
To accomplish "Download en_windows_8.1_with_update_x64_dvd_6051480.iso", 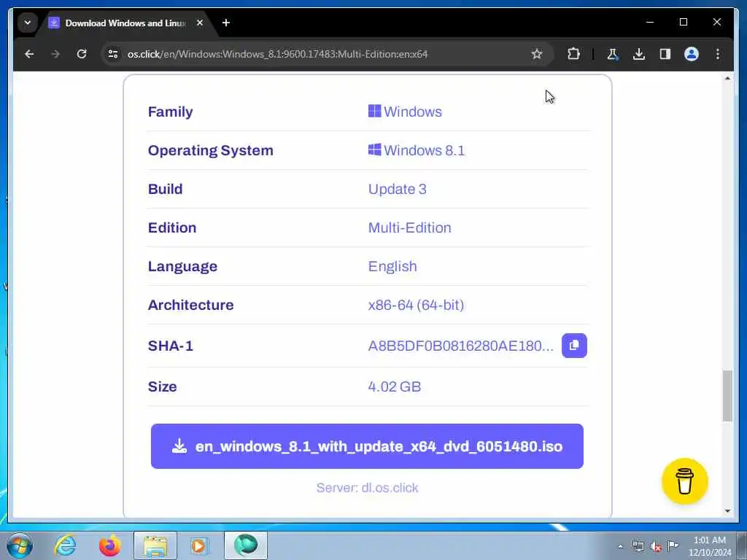I will pyautogui.click(x=367, y=446).
